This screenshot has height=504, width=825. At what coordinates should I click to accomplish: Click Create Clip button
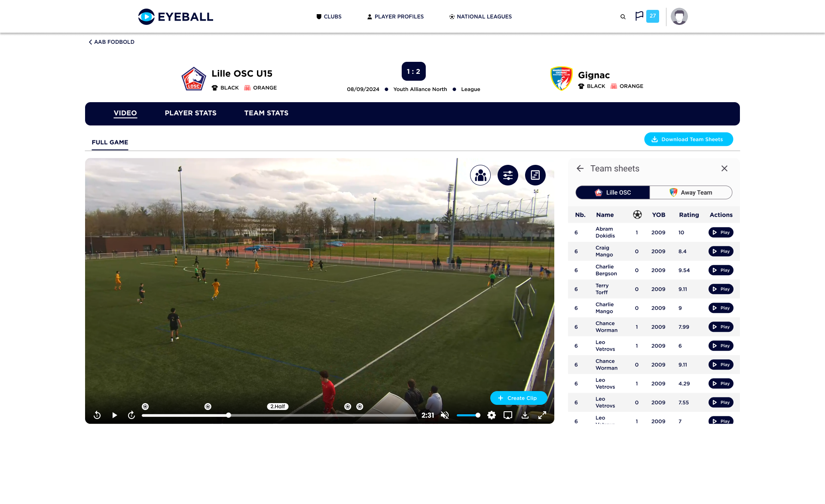pyautogui.click(x=519, y=398)
